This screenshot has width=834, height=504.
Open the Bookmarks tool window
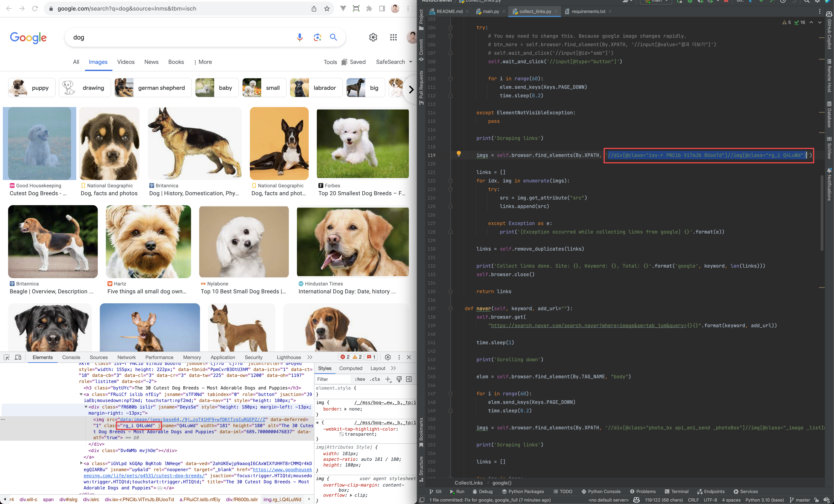[x=421, y=432]
